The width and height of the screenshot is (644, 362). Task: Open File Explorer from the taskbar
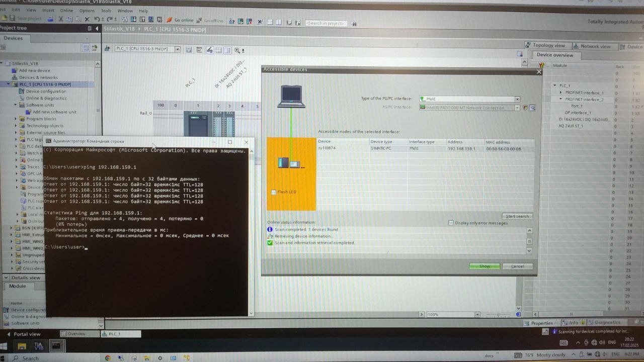[22, 346]
